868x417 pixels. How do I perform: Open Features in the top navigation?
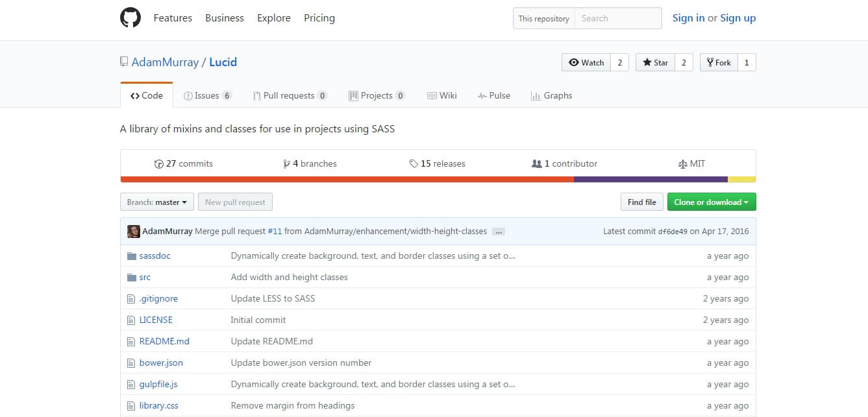point(173,18)
